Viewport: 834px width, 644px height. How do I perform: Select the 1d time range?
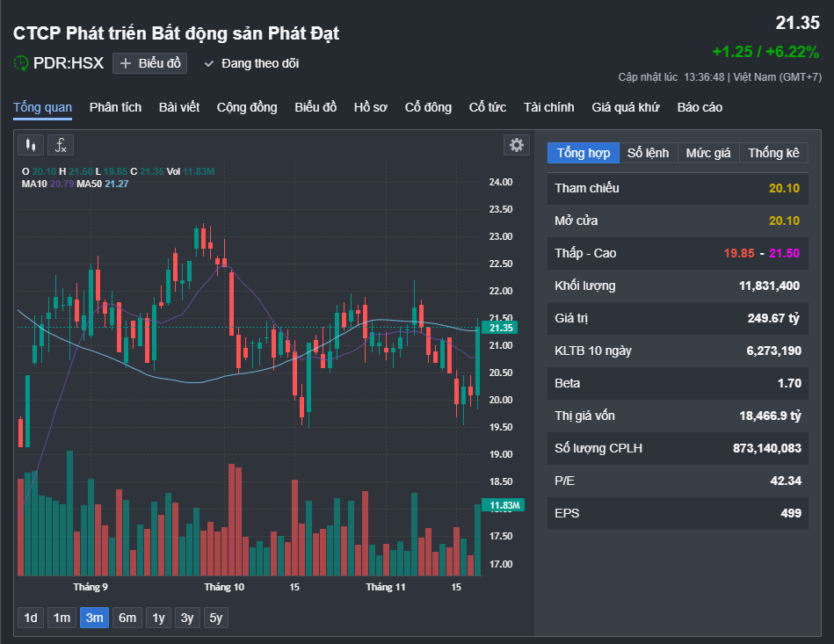pos(31,618)
